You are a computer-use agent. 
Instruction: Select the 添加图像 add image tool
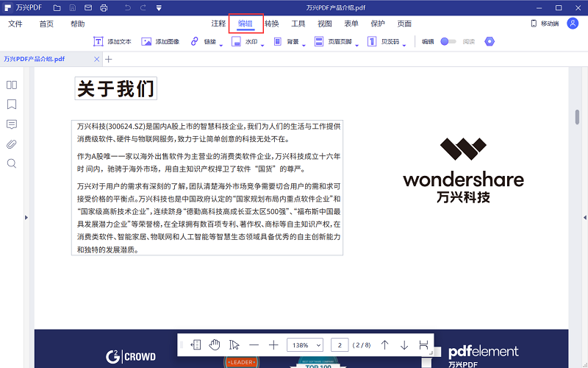point(160,41)
